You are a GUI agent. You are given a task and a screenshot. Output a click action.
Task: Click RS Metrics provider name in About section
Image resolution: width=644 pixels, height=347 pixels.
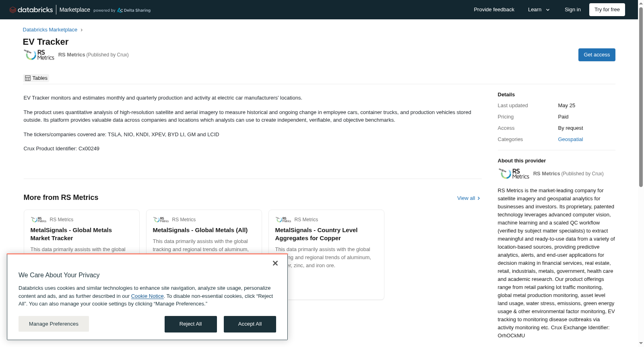547,174
